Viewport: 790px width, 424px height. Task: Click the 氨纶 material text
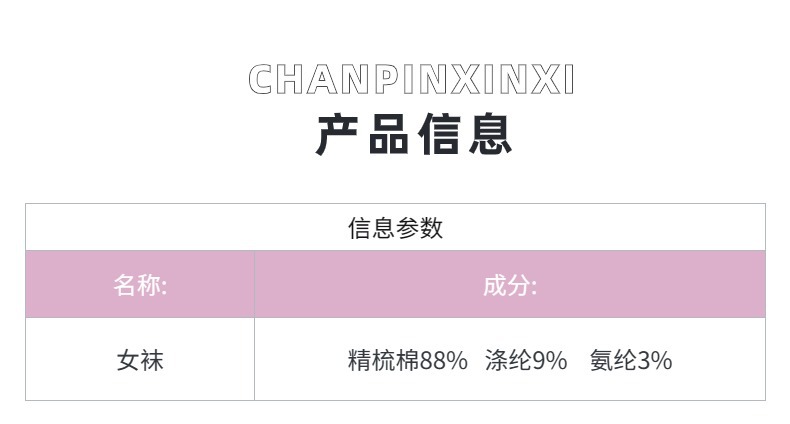point(612,360)
